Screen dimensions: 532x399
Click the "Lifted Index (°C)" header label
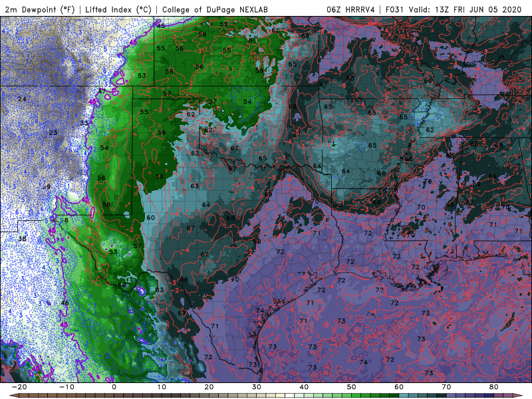[x=118, y=10]
